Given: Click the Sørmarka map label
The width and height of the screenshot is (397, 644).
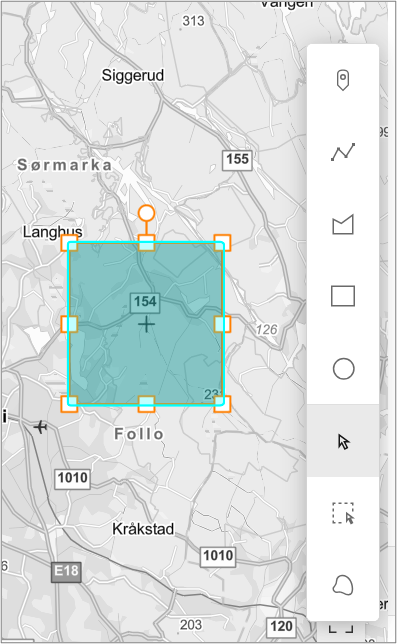Looking at the screenshot, I should pyautogui.click(x=64, y=165).
